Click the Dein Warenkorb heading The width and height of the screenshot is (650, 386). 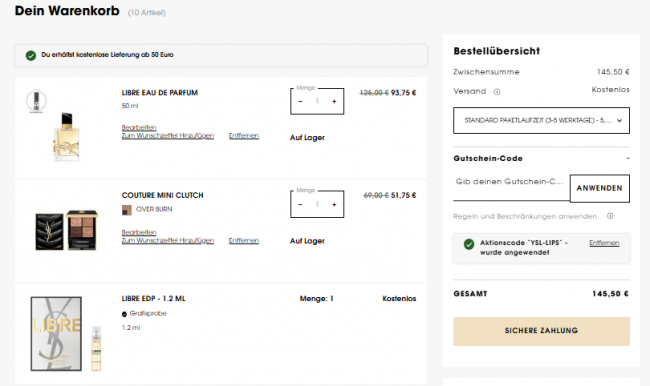67,11
